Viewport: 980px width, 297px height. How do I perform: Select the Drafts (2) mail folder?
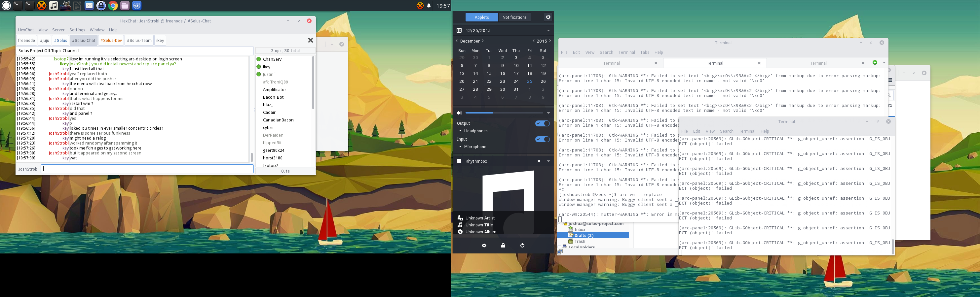pyautogui.click(x=593, y=236)
